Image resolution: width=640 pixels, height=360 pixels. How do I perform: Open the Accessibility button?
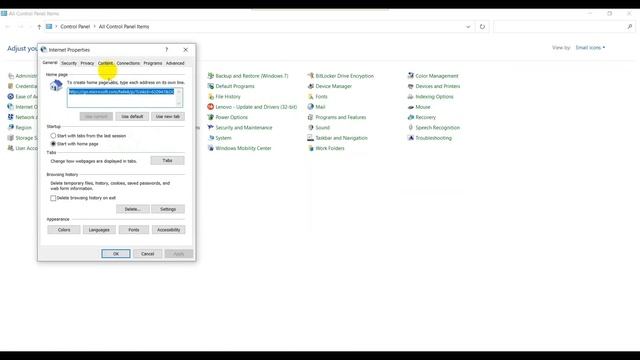coord(169,230)
